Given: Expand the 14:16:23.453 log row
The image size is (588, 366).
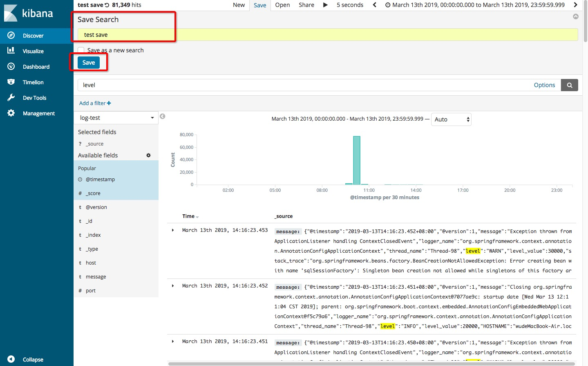Looking at the screenshot, I should 173,230.
